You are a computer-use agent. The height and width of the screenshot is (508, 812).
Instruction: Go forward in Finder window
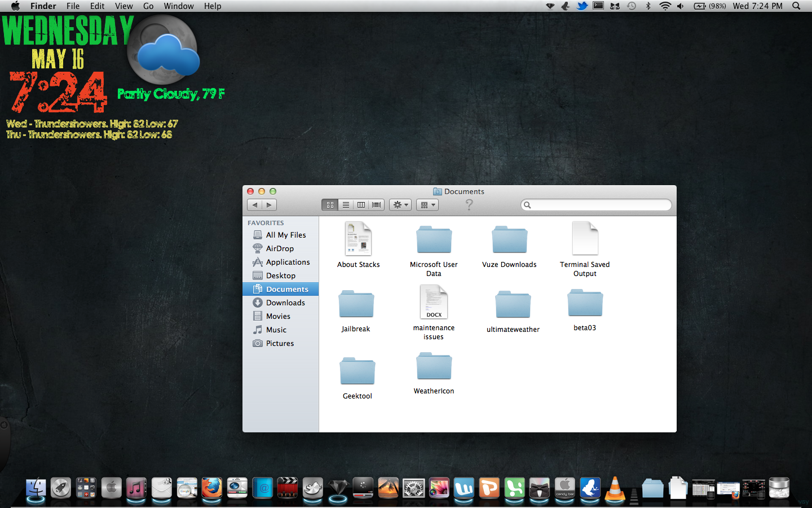click(269, 205)
